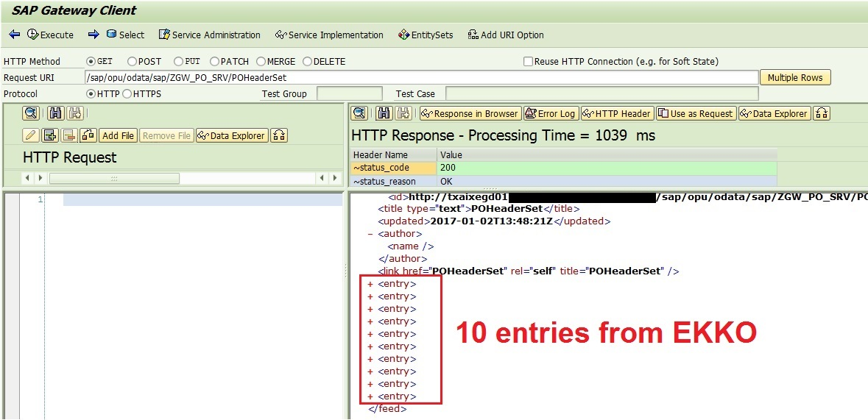Click the find binoculars icon in response pane

384,113
